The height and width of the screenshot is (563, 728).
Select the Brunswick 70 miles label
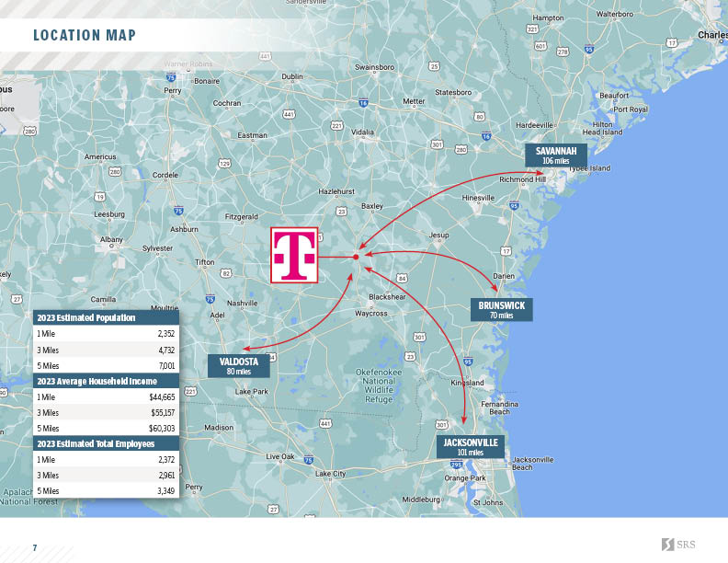pyautogui.click(x=502, y=310)
